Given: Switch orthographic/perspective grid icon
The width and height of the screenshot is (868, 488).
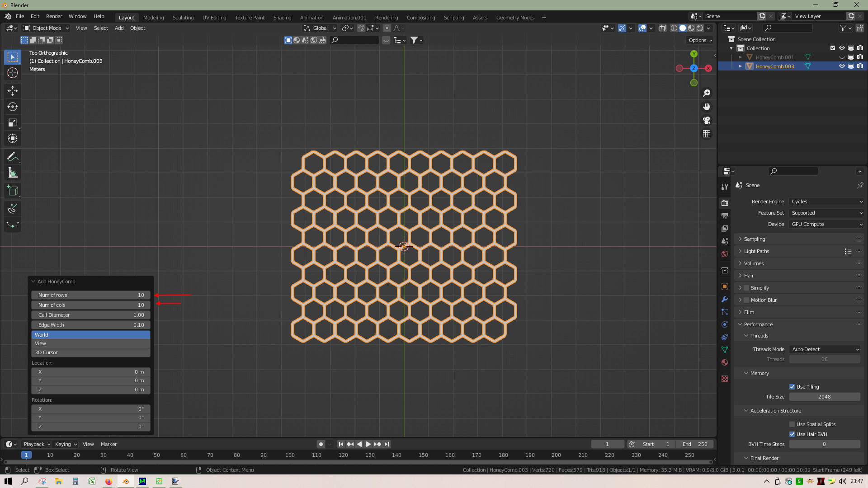Looking at the screenshot, I should tap(707, 134).
